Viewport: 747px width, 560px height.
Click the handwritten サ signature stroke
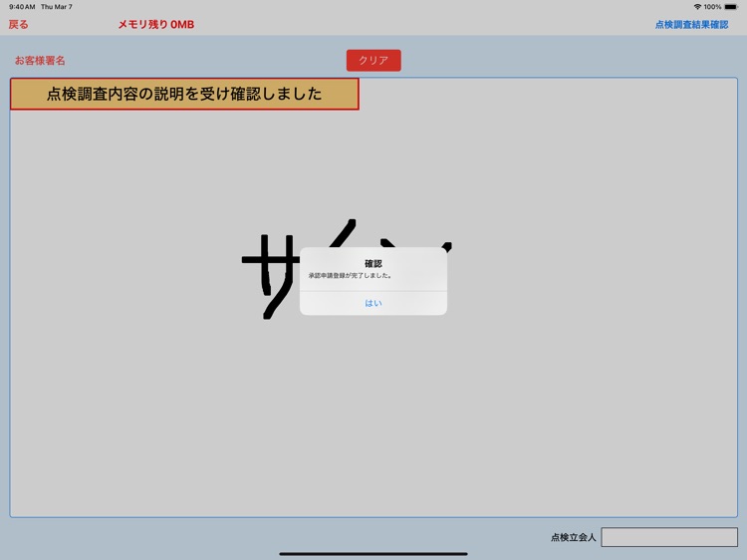tap(273, 275)
